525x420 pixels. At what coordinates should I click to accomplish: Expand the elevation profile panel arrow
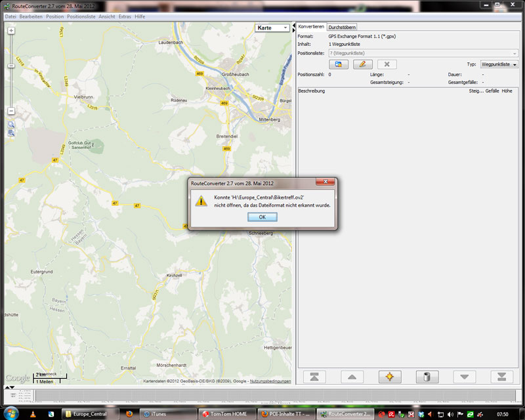(x=7, y=387)
